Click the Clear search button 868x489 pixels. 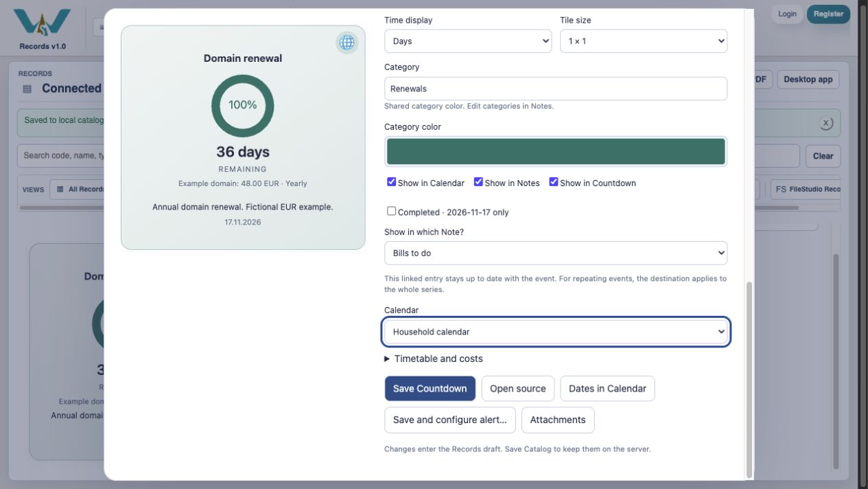point(823,156)
